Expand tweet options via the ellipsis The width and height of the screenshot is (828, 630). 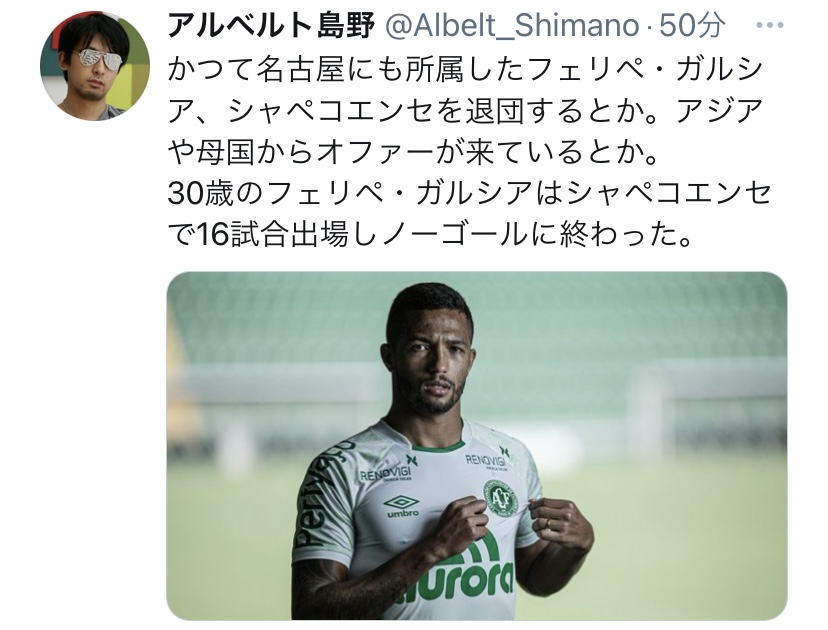coord(769,25)
